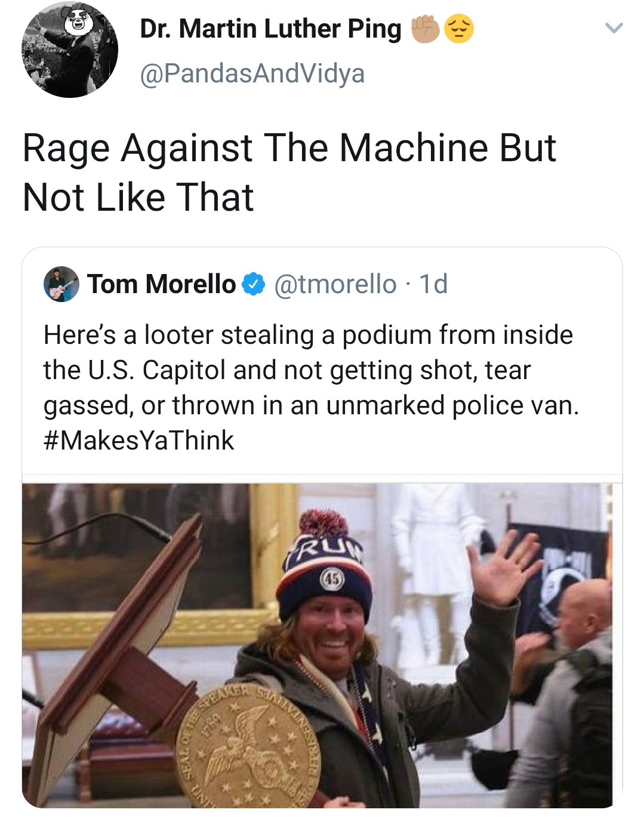Click Tom Morello's blue verified badge

pos(254,284)
